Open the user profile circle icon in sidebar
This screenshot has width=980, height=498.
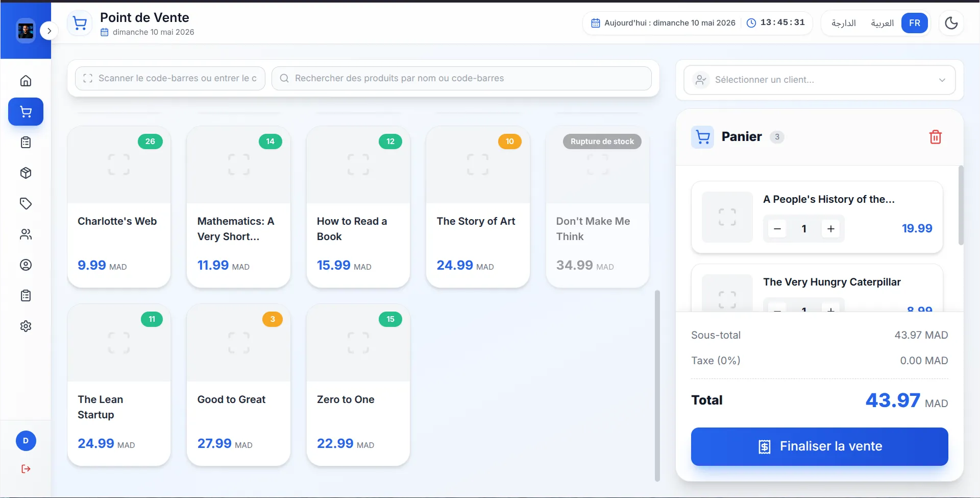[x=26, y=265]
